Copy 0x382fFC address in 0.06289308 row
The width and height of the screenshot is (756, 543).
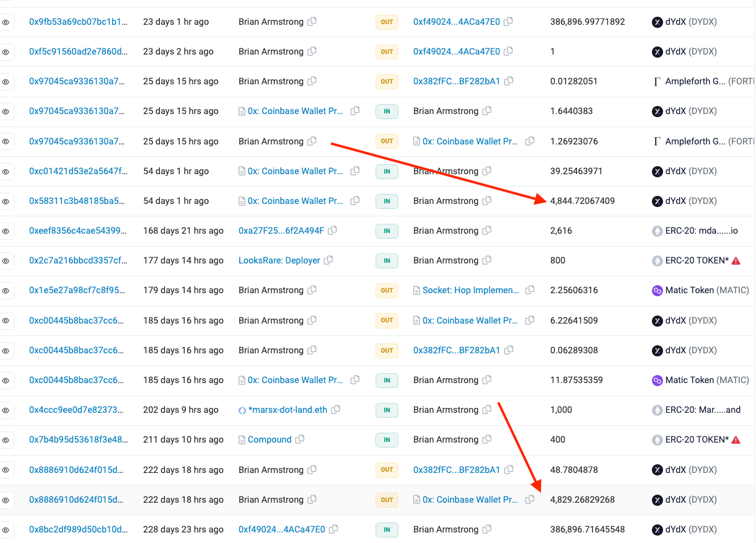(508, 350)
